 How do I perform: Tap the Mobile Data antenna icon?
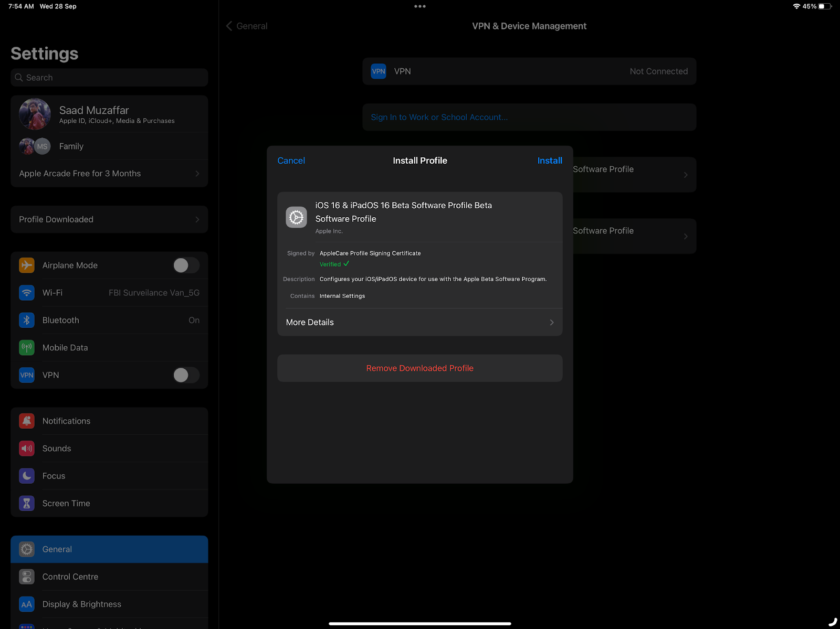27,347
